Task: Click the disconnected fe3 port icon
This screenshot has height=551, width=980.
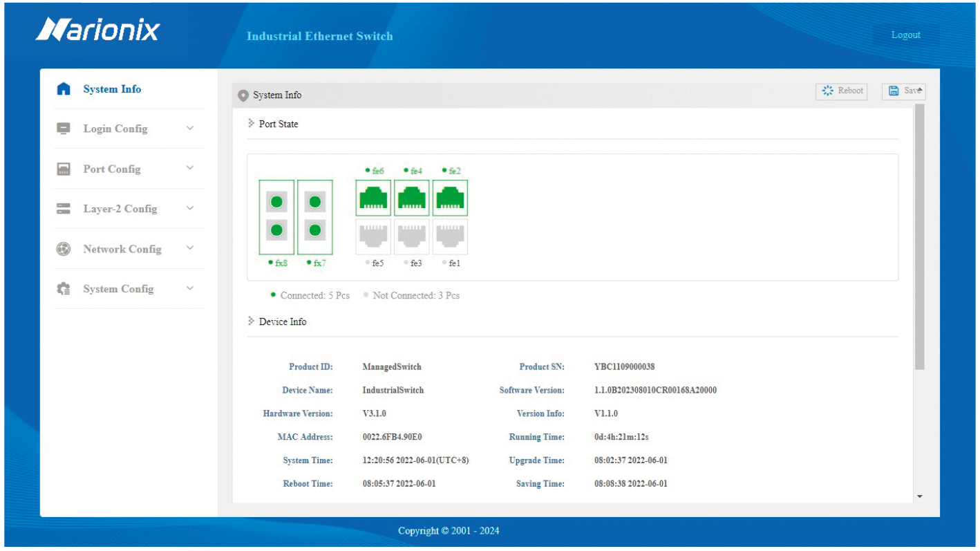Action: [412, 236]
